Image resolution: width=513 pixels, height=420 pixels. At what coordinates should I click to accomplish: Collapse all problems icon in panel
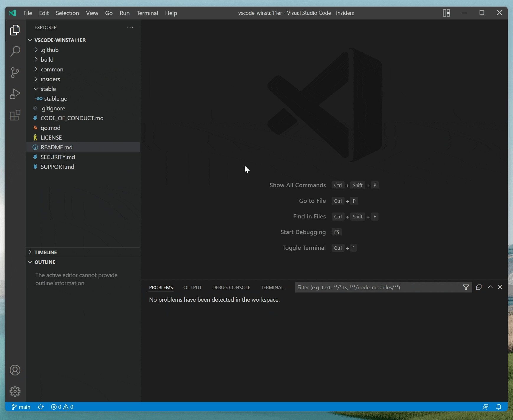click(x=479, y=287)
